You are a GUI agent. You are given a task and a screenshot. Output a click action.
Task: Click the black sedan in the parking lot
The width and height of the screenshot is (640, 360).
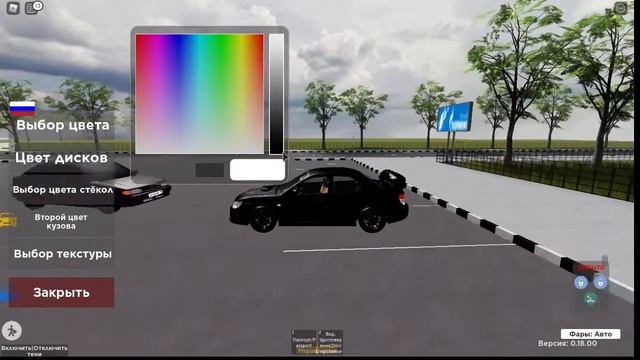(319, 200)
